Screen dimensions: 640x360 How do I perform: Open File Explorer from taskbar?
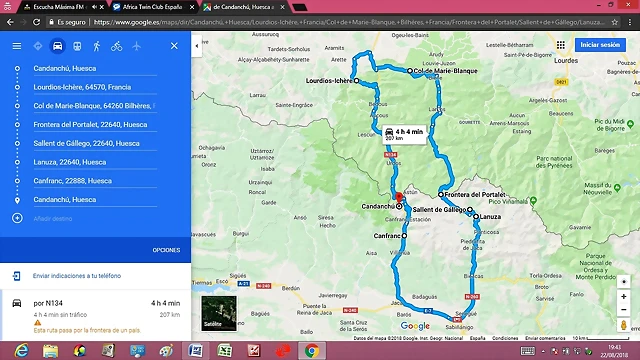[50, 351]
